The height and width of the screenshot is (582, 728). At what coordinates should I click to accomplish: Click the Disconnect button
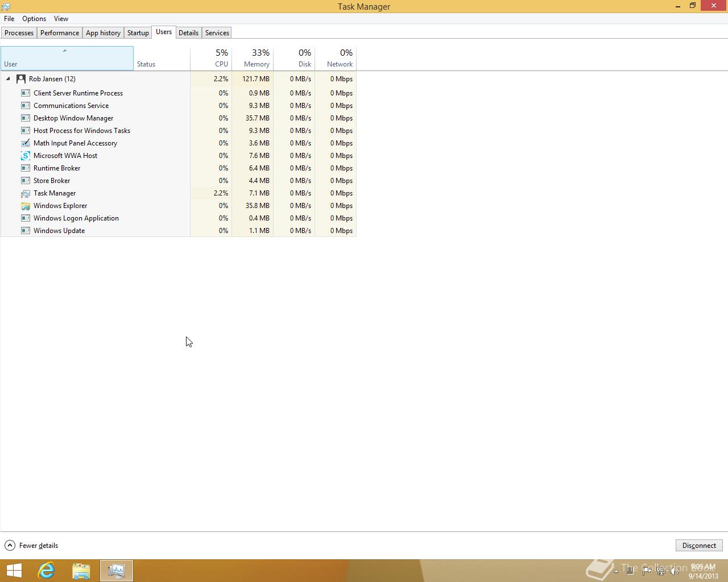point(699,546)
